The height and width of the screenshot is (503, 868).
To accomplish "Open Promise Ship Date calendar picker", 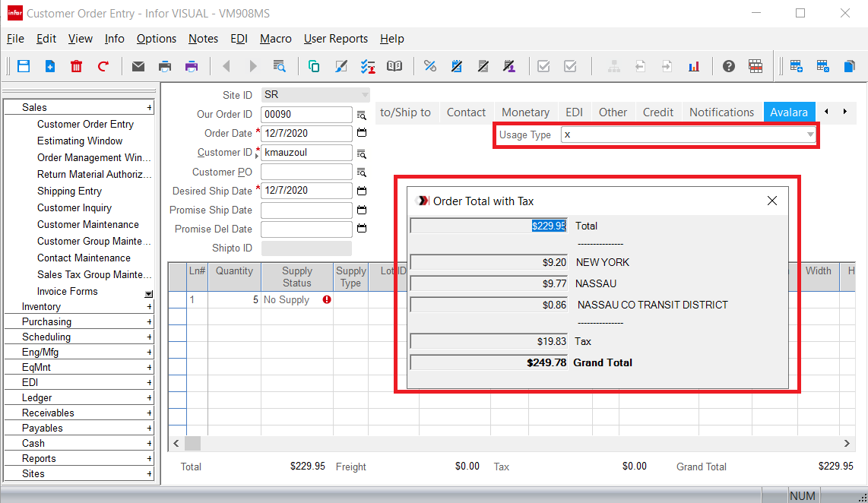I will (362, 210).
